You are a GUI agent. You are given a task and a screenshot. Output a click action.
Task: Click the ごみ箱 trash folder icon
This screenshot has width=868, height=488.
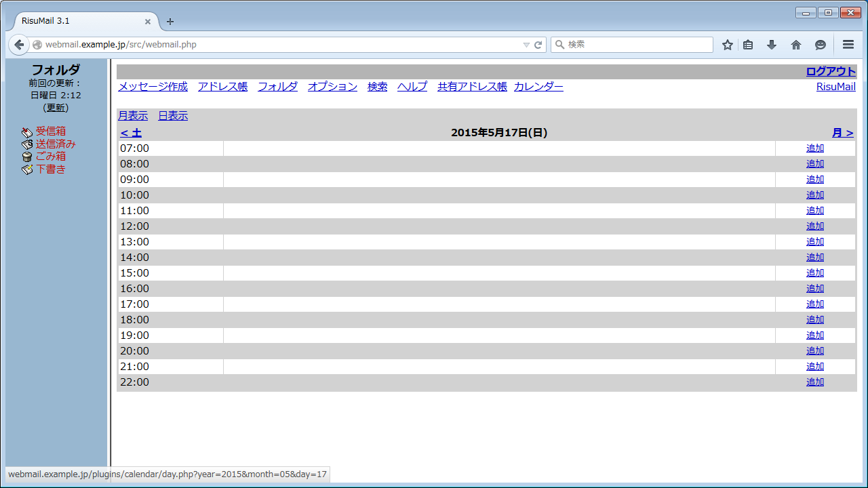pos(27,157)
